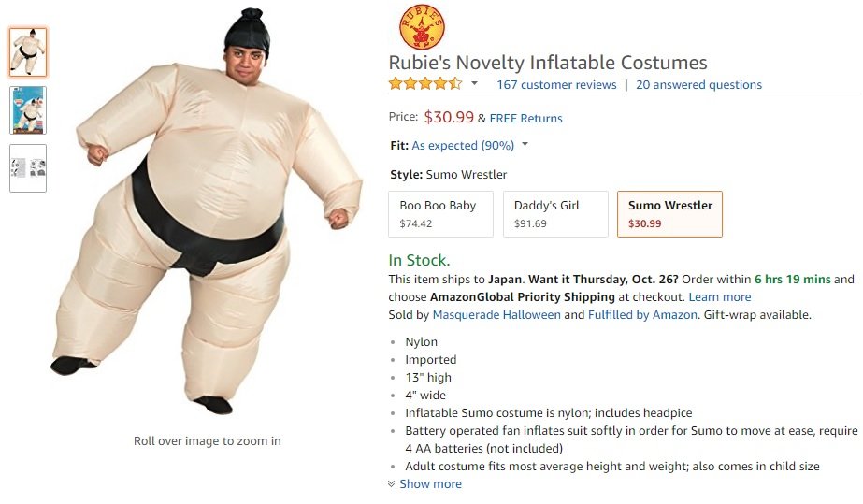Image resolution: width=863 pixels, height=504 pixels.
Task: Click the star rating icons
Action: click(424, 84)
